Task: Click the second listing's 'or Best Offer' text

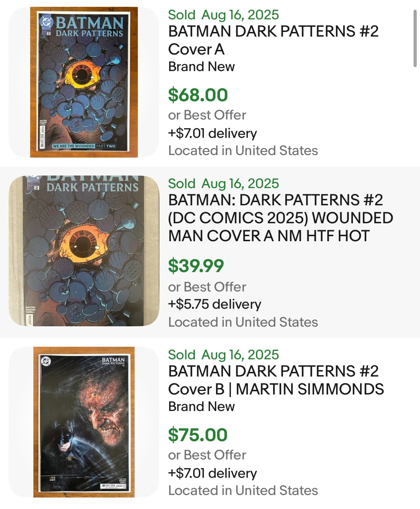Action: pos(207,287)
